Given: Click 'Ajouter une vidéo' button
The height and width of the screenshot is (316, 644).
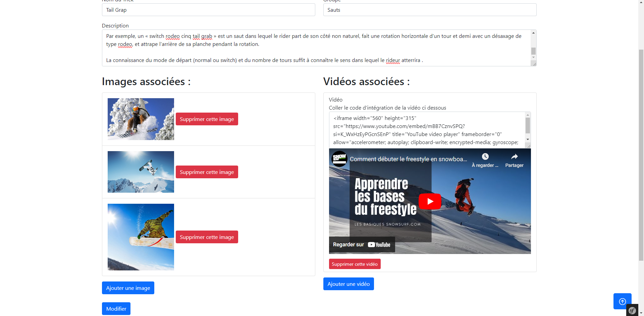Looking at the screenshot, I should (x=348, y=284).
